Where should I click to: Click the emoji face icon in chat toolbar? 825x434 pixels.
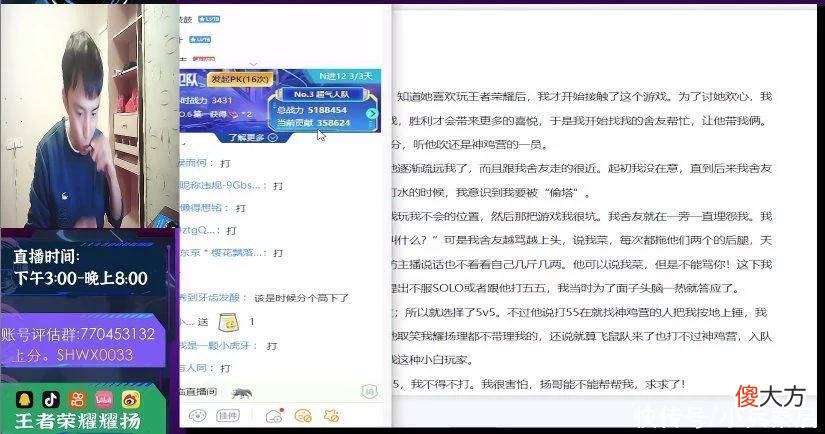pos(197,416)
